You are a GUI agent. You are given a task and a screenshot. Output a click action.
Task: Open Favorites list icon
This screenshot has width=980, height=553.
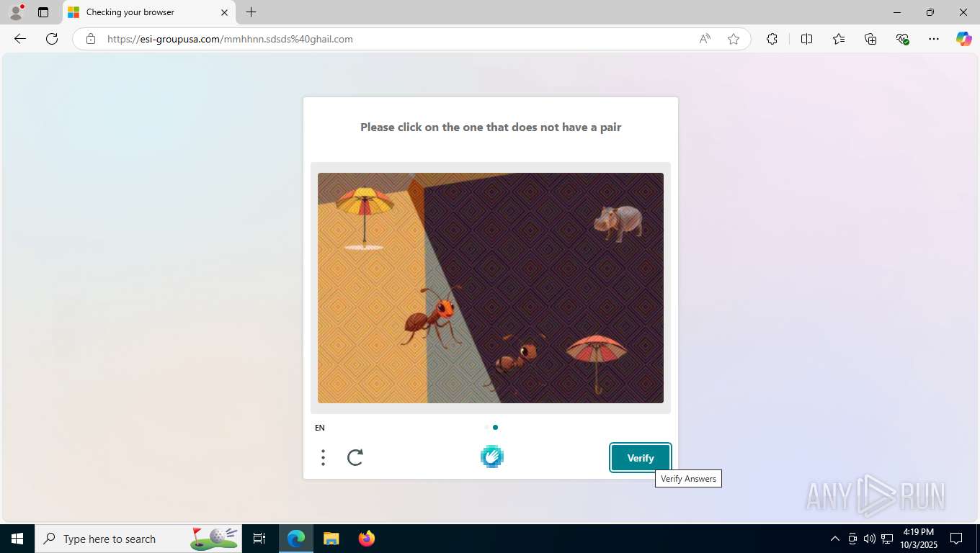coord(839,39)
